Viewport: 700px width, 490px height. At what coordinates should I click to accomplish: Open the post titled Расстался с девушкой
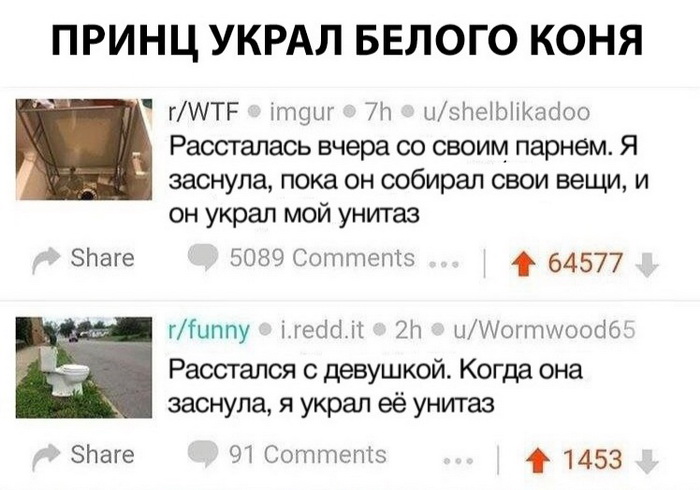point(375,387)
